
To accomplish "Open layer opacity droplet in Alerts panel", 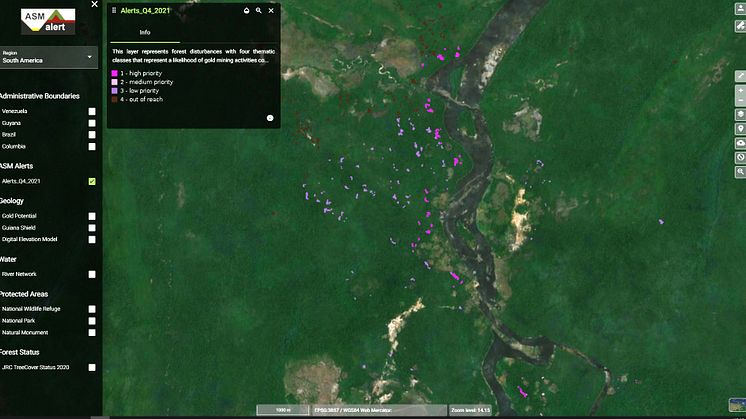I will coord(246,10).
